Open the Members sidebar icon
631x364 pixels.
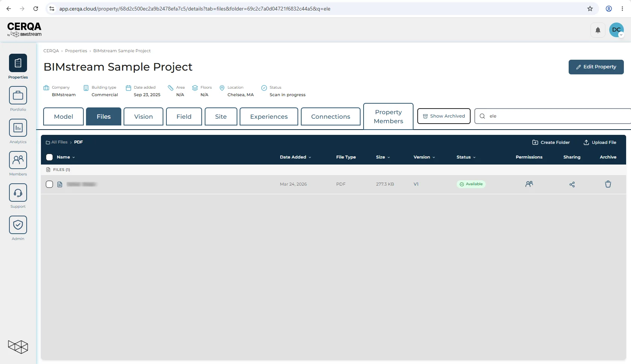18,160
